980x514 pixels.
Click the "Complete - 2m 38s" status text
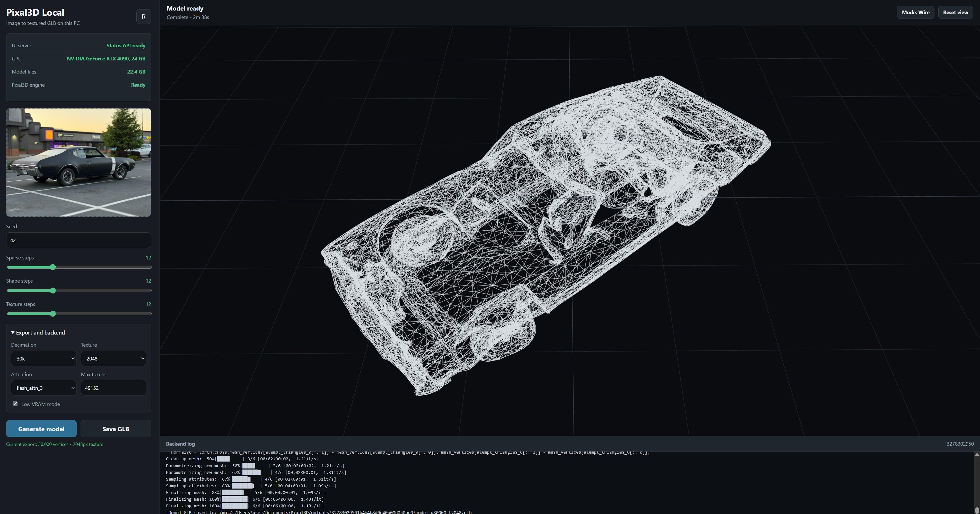click(188, 17)
